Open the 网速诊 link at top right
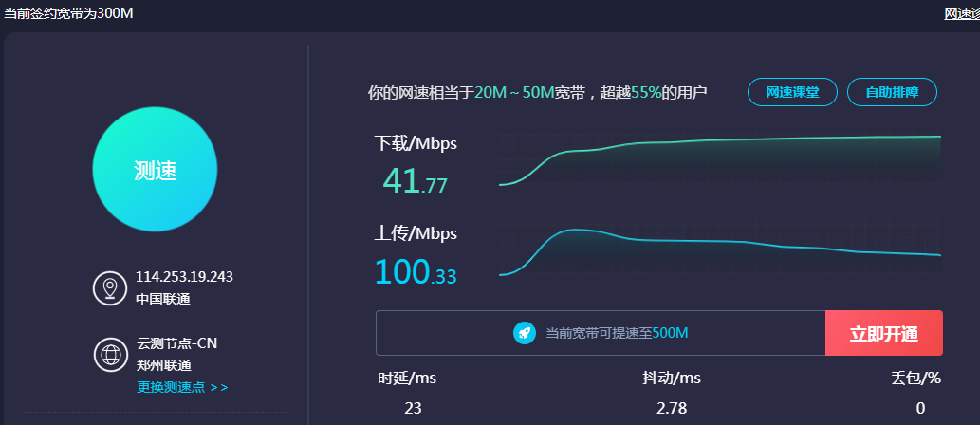 click(962, 13)
